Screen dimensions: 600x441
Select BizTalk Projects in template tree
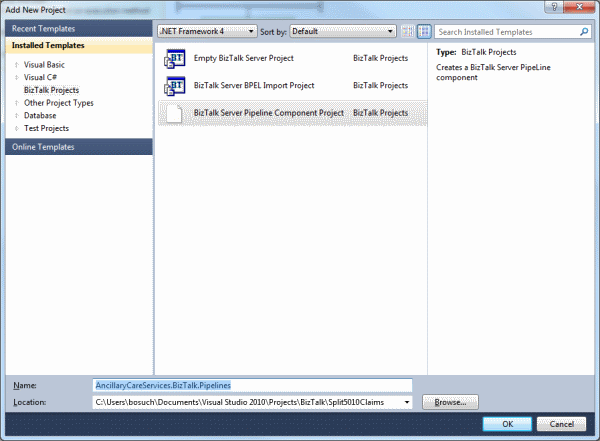pos(51,90)
